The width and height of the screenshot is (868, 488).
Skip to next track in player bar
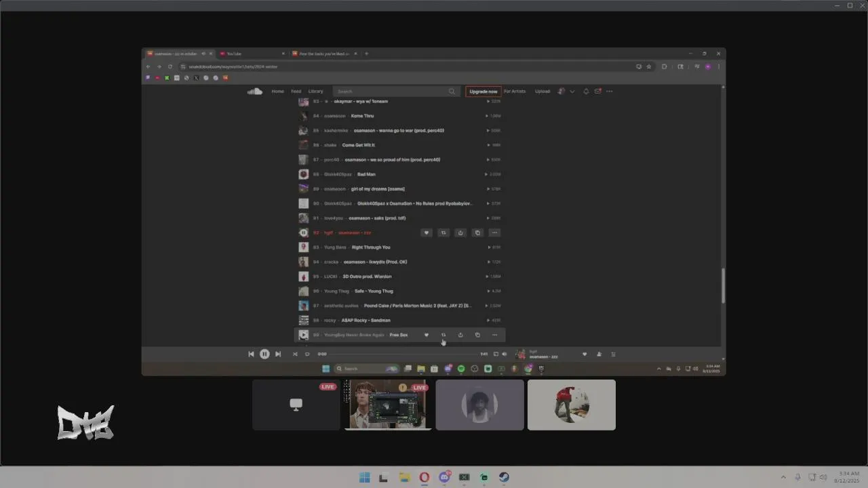coord(278,354)
